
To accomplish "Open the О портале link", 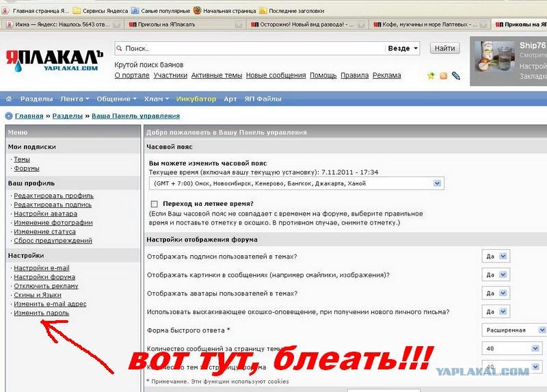I will [132, 75].
